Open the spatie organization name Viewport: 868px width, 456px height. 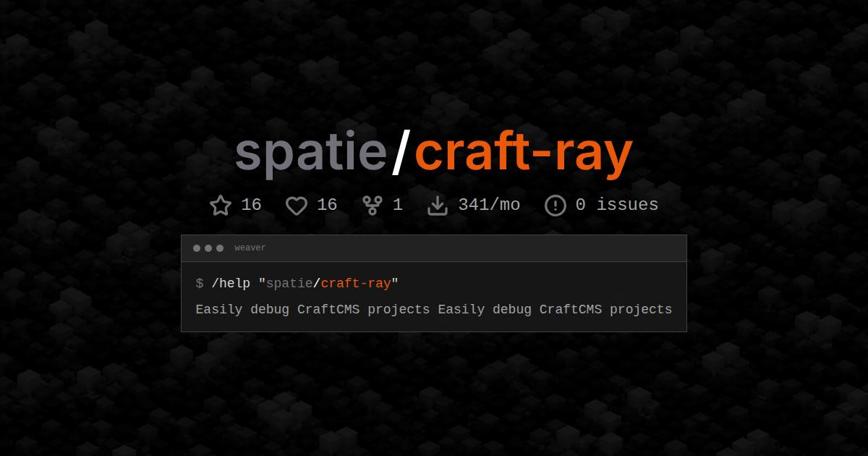pyautogui.click(x=311, y=152)
